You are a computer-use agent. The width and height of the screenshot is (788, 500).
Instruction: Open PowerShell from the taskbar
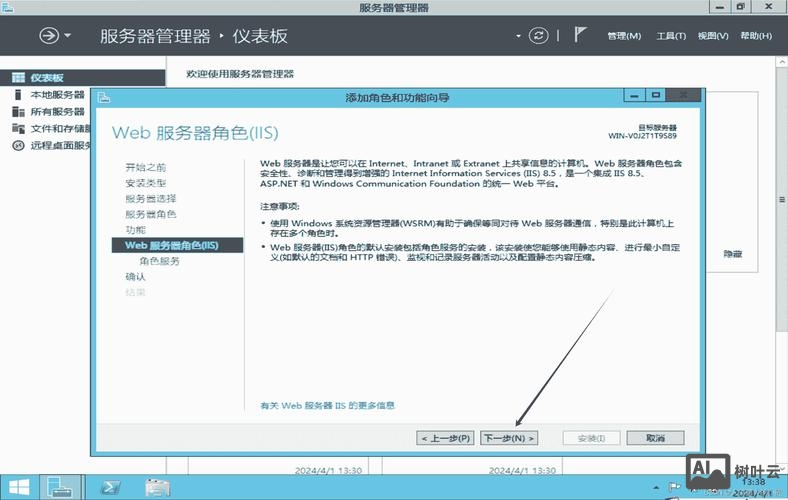coord(110,487)
